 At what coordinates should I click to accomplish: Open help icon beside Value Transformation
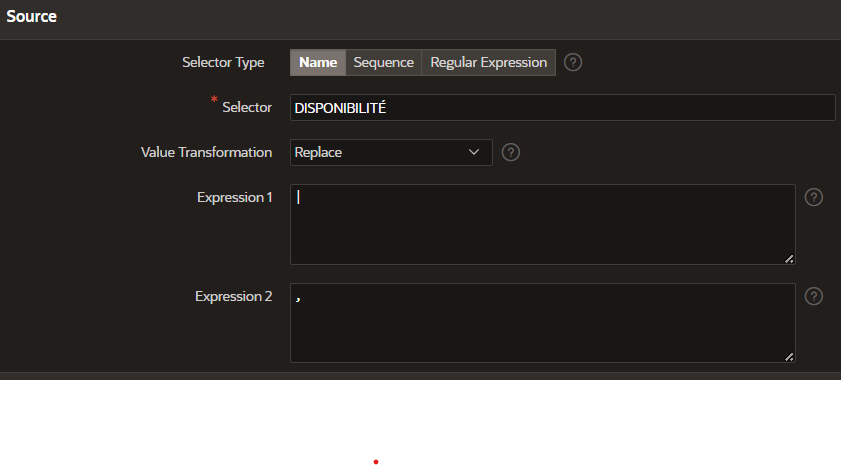click(511, 153)
